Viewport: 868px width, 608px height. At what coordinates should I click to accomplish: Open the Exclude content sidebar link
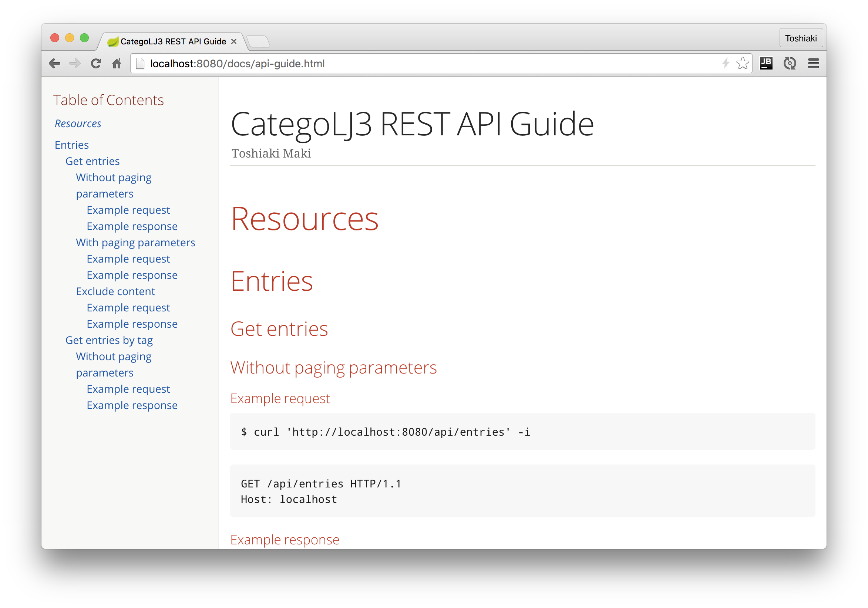click(x=115, y=291)
